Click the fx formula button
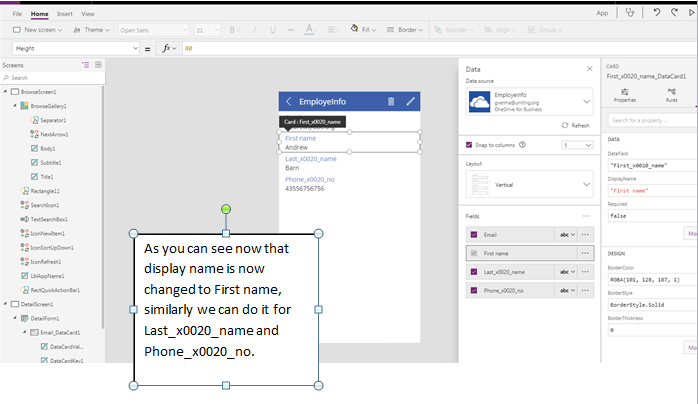698x404 pixels. click(169, 48)
